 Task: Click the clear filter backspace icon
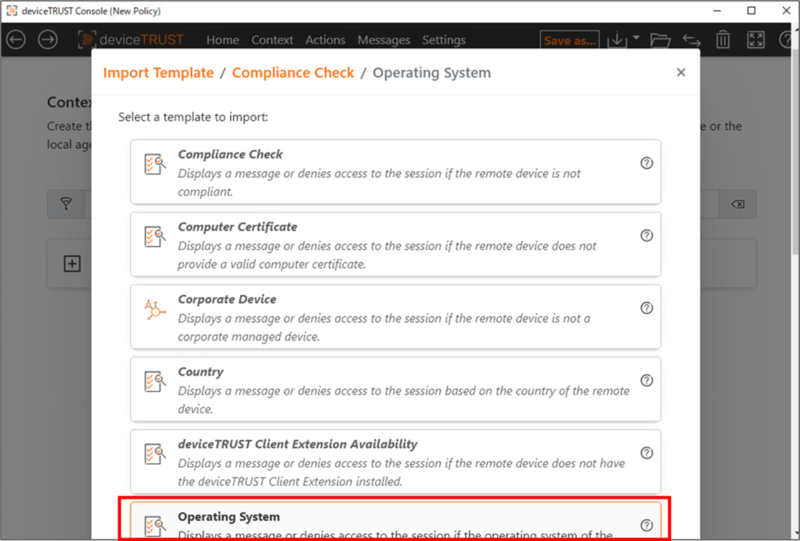click(x=738, y=204)
